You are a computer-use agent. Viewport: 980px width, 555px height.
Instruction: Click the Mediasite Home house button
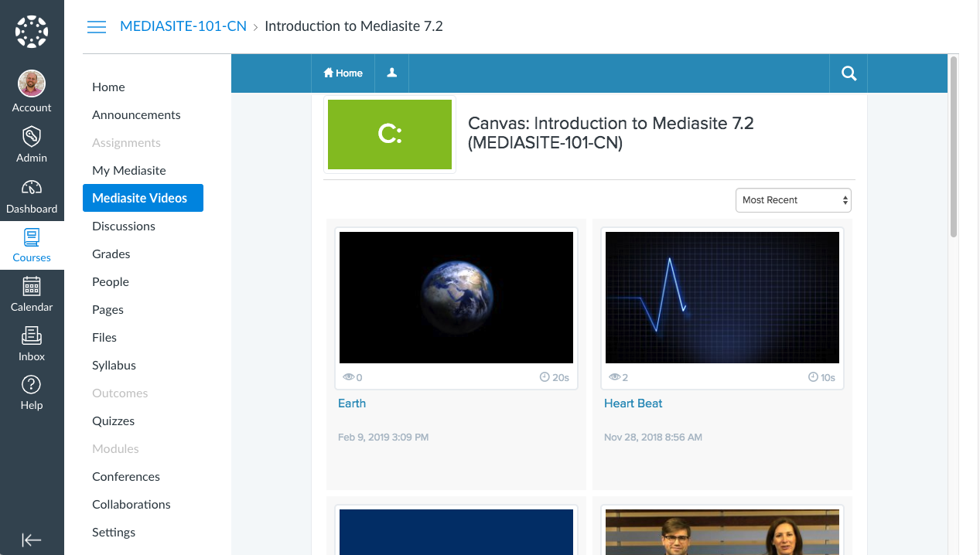[x=343, y=73]
